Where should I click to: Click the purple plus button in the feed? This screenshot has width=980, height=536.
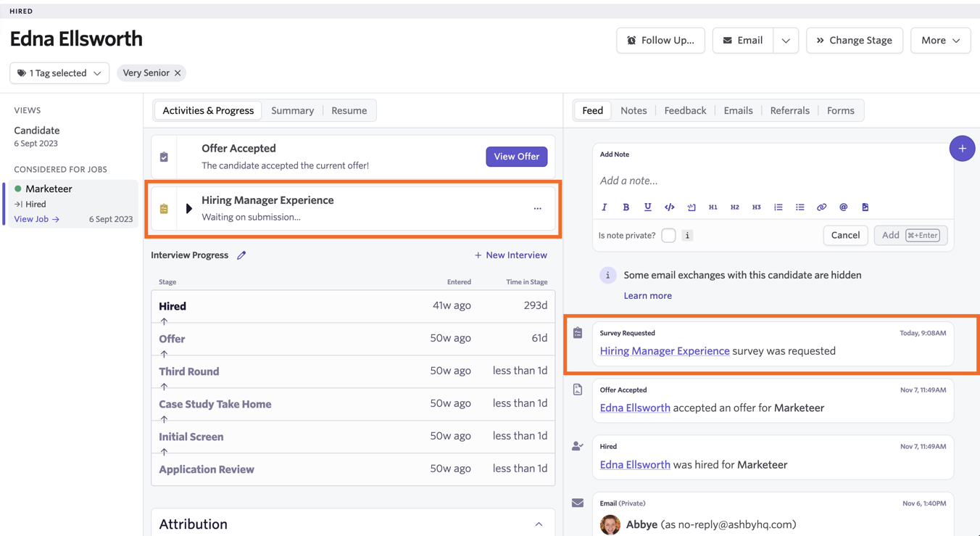click(962, 149)
